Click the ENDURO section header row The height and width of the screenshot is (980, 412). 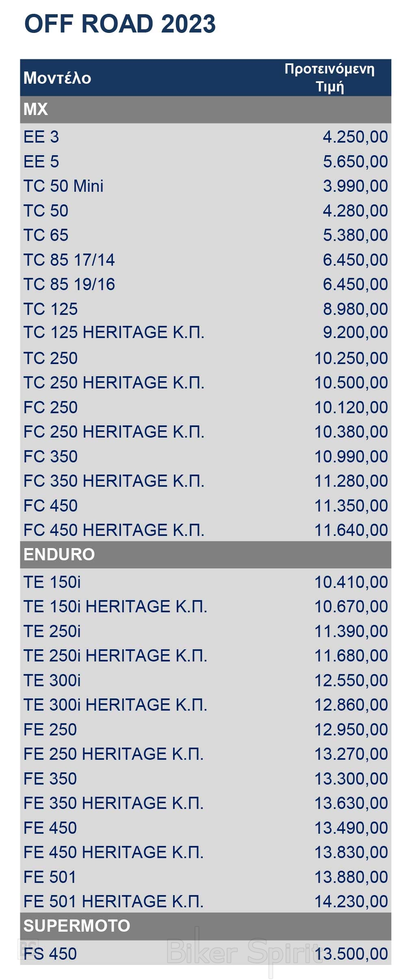(206, 554)
